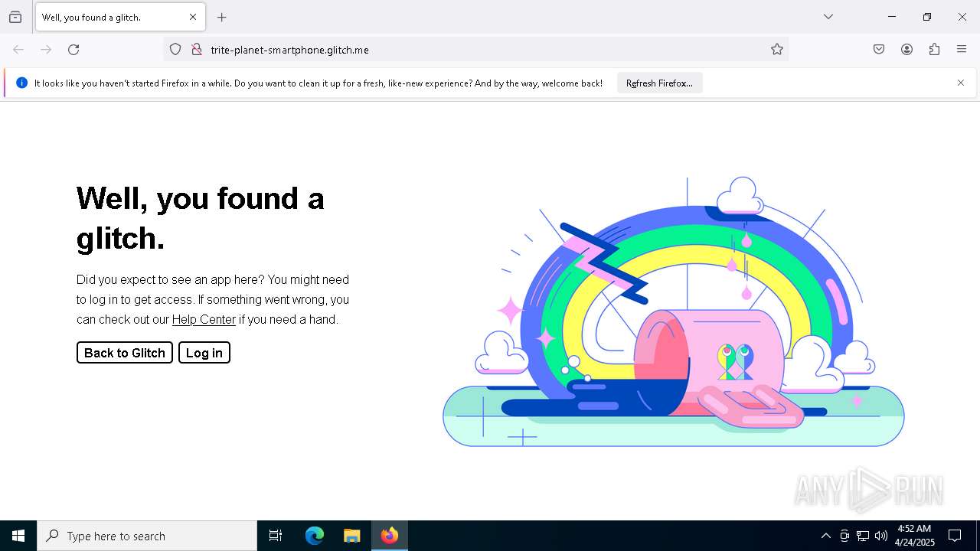
Task: Close the 'Well, you found a glitch.' tab
Action: click(x=193, y=17)
